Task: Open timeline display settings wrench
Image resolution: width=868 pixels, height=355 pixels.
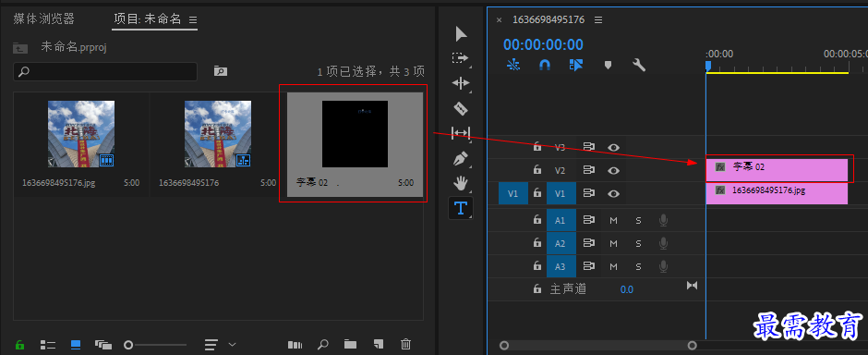Action: coord(639,66)
